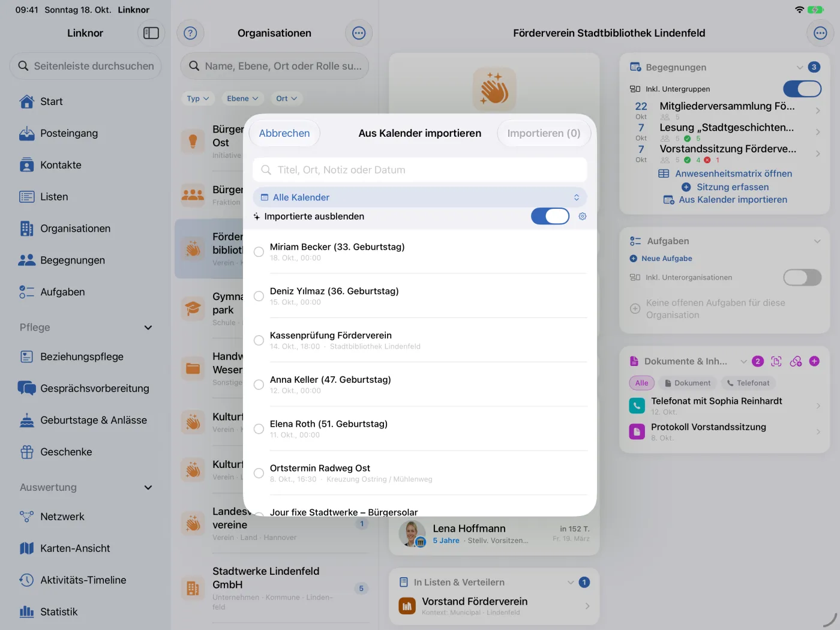Focus calendar search field Titel, Ort, Notiz

pyautogui.click(x=420, y=170)
